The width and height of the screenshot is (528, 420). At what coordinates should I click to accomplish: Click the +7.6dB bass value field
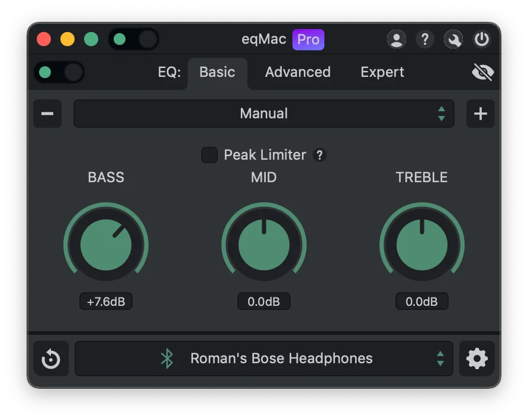[106, 301]
